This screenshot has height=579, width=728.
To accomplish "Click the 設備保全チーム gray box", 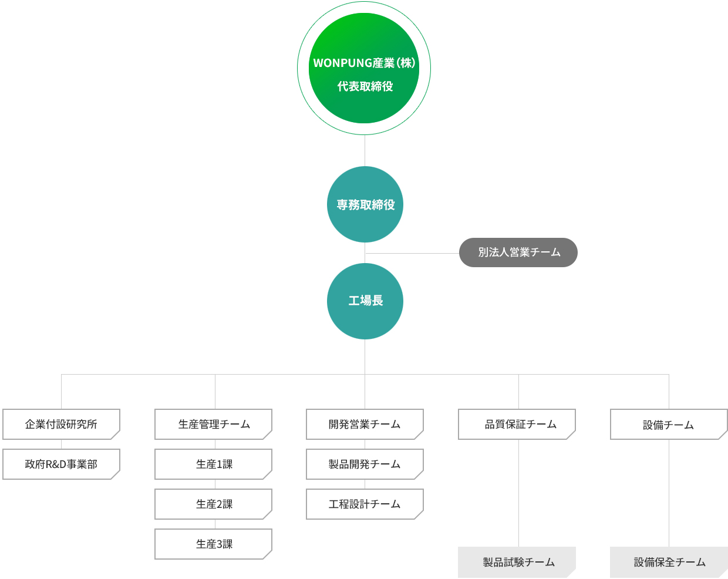I will [669, 562].
